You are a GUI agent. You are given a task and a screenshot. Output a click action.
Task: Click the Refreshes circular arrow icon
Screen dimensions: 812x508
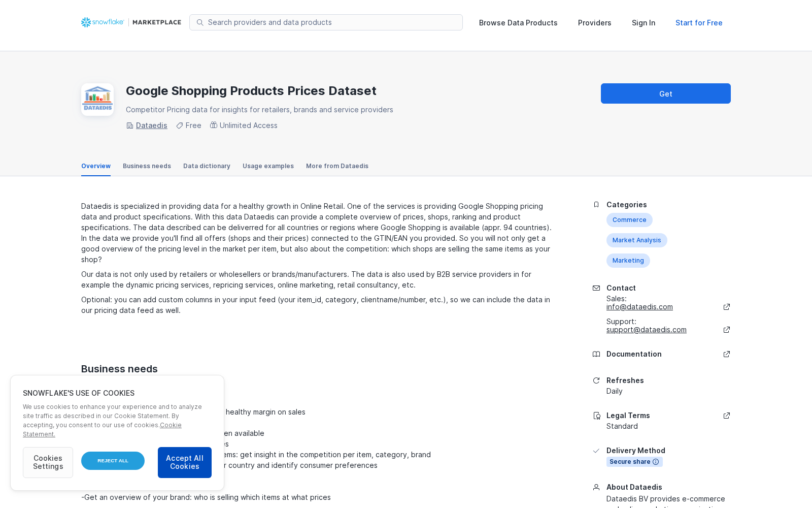pos(596,380)
